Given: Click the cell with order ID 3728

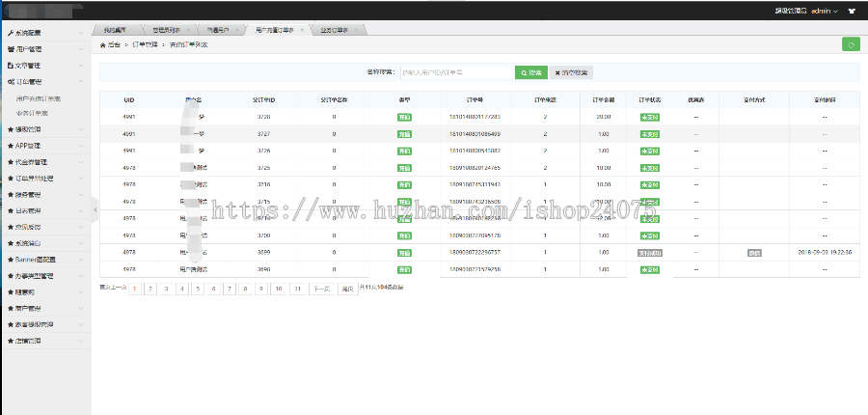Looking at the screenshot, I should click(263, 117).
